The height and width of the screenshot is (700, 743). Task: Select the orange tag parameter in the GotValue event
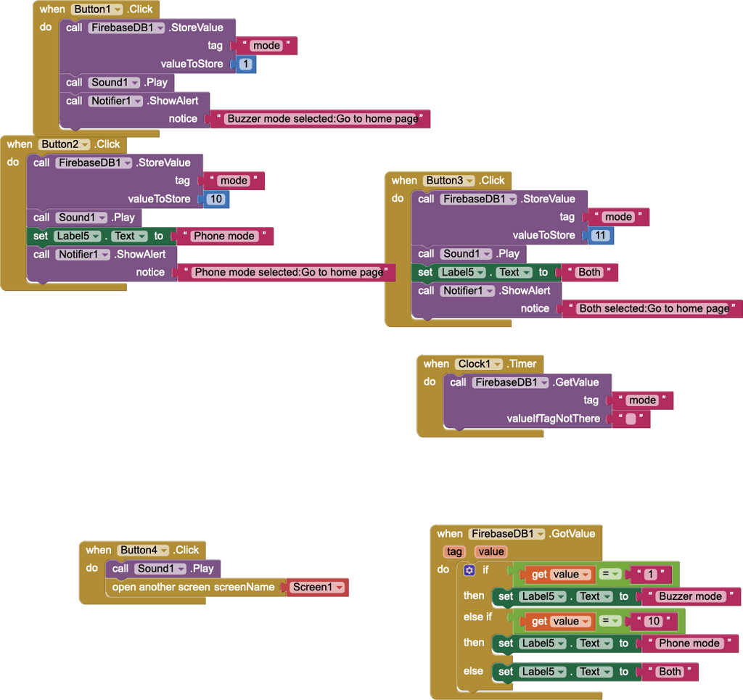[454, 552]
